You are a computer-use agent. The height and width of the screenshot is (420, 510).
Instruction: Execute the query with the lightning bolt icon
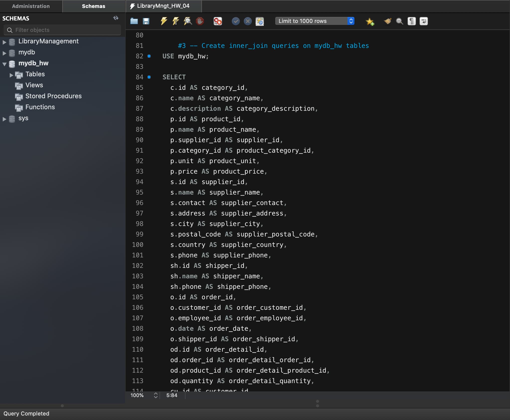(164, 21)
